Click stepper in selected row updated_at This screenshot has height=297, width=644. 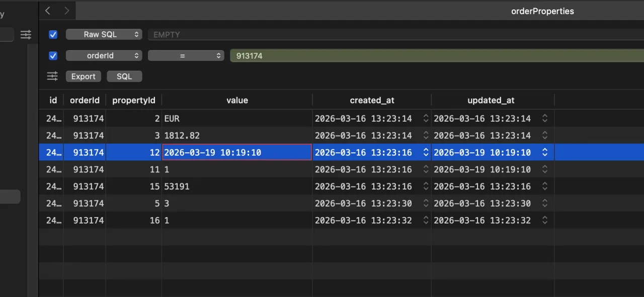(x=544, y=152)
